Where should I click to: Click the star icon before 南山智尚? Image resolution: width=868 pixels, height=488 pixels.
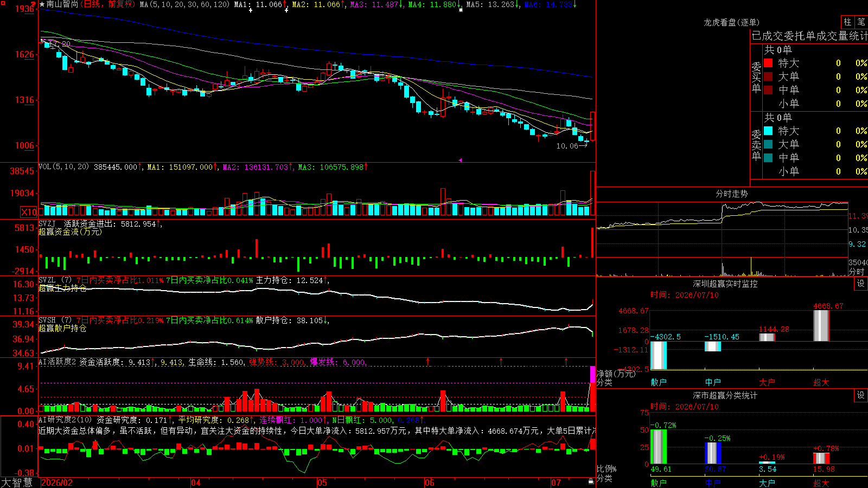(x=42, y=4)
